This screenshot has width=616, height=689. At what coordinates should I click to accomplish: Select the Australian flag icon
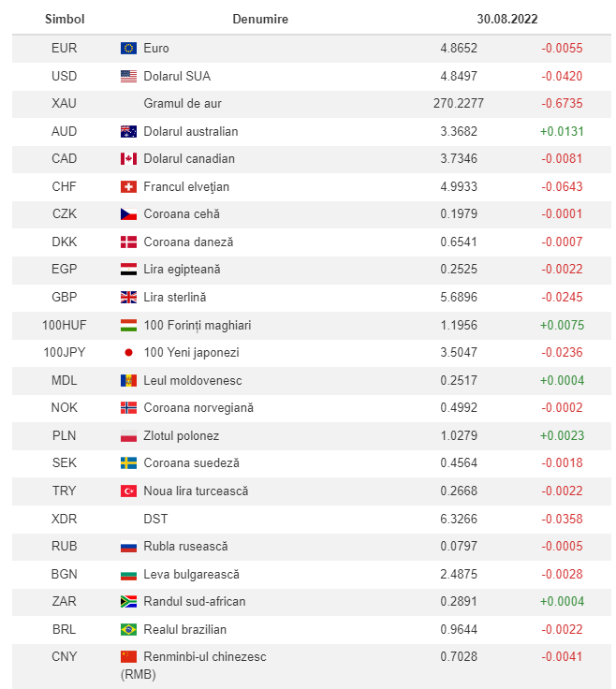click(x=129, y=131)
